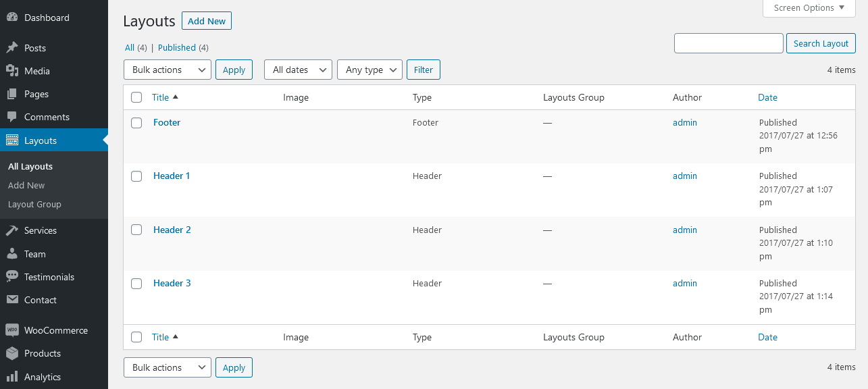Click the sort arrow beside bottom Title header
This screenshot has height=389, width=868.
pos(176,337)
